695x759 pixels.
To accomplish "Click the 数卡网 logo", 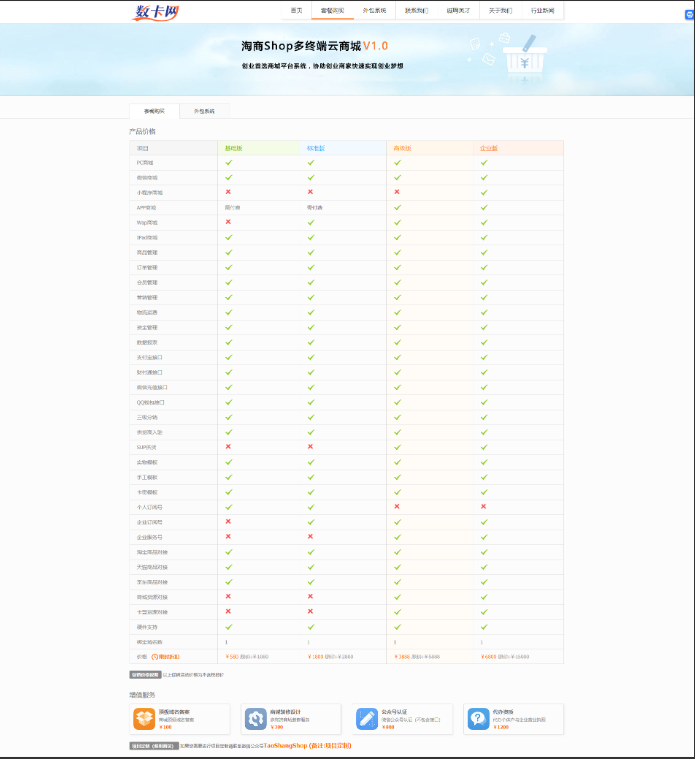I will point(155,12).
